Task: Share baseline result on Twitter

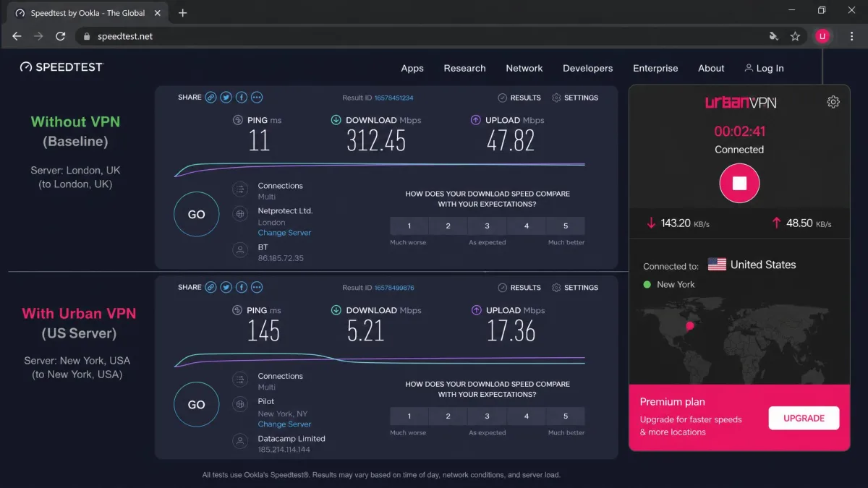Action: click(x=226, y=98)
